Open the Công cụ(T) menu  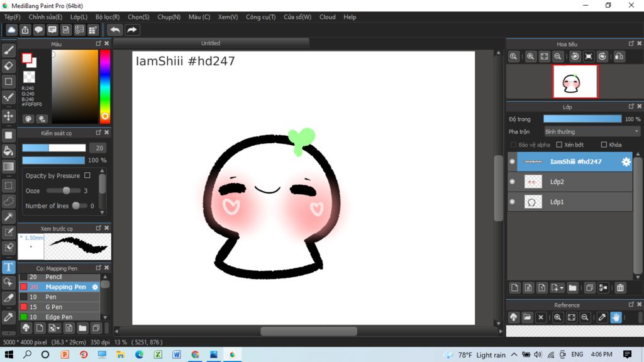(x=261, y=17)
